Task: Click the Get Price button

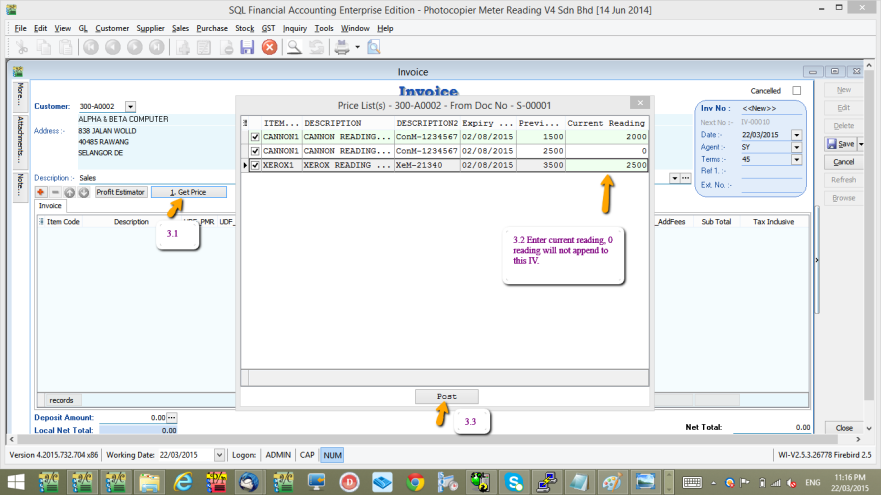Action: click(188, 192)
